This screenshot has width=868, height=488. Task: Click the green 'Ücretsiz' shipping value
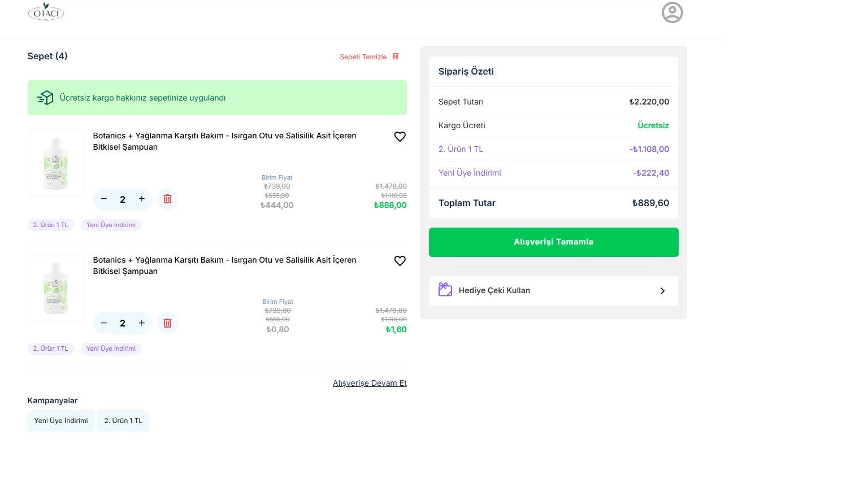click(x=653, y=125)
